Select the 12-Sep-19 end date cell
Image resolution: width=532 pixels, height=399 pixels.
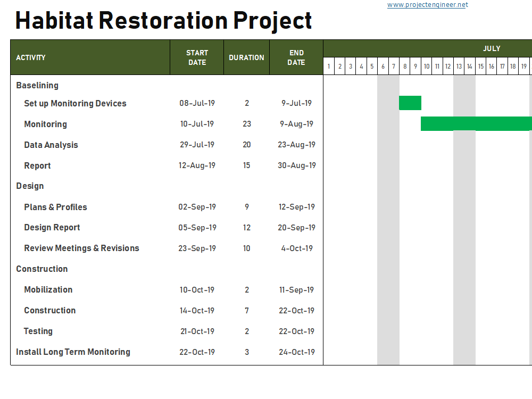[x=296, y=206]
